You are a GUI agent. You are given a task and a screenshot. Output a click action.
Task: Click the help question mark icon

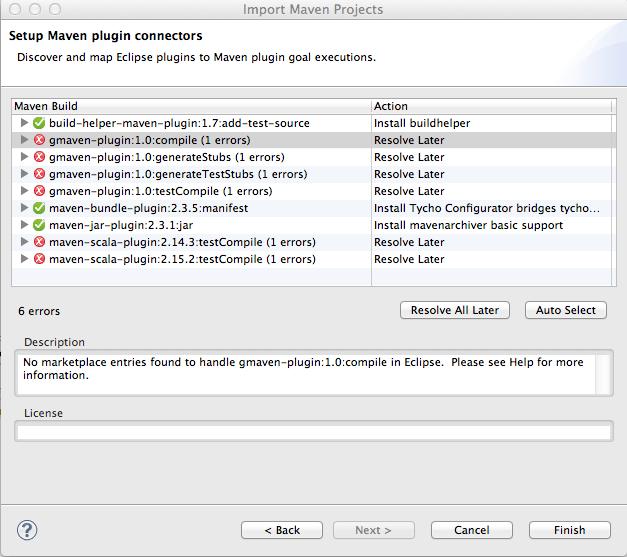27,530
